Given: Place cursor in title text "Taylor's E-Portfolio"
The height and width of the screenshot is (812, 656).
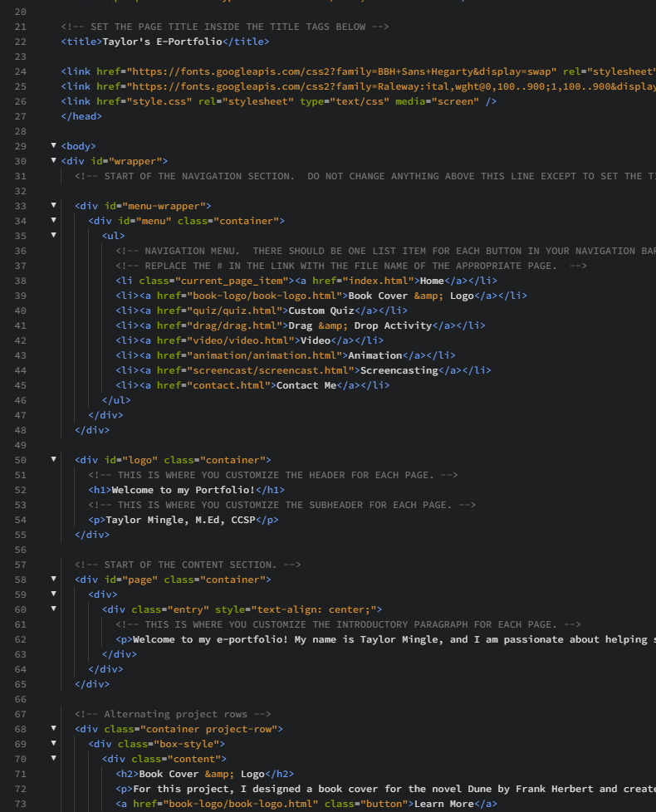Looking at the screenshot, I should (x=162, y=42).
